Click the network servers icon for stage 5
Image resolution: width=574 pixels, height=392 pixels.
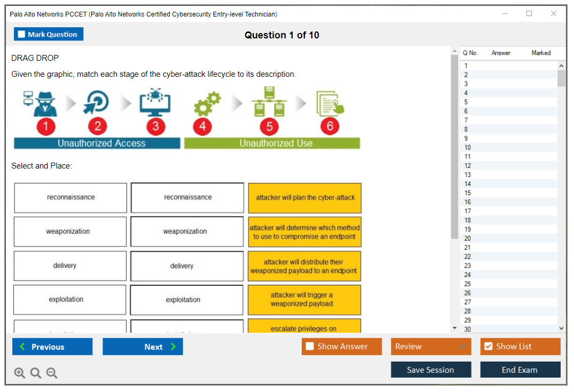[x=269, y=102]
